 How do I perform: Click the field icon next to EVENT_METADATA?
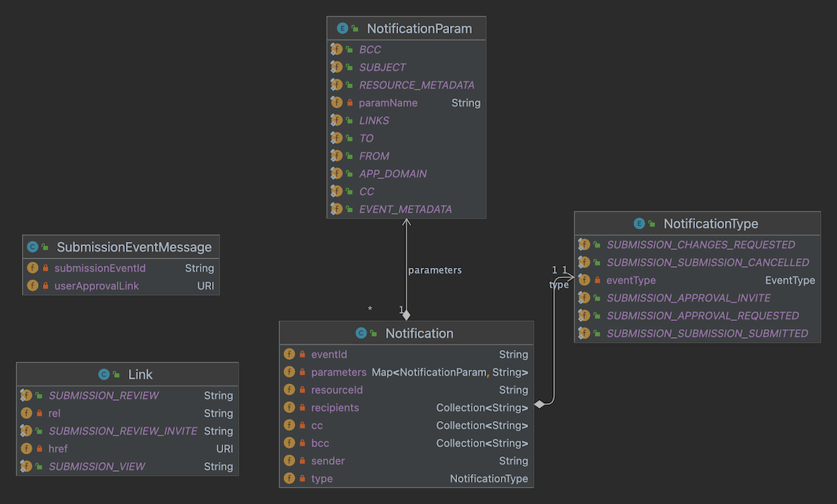pyautogui.click(x=336, y=209)
